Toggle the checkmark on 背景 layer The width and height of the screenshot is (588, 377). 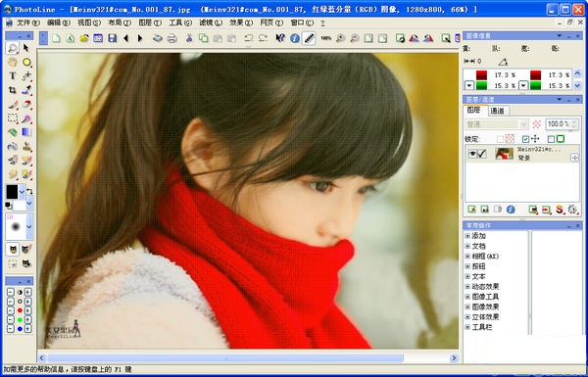point(481,154)
